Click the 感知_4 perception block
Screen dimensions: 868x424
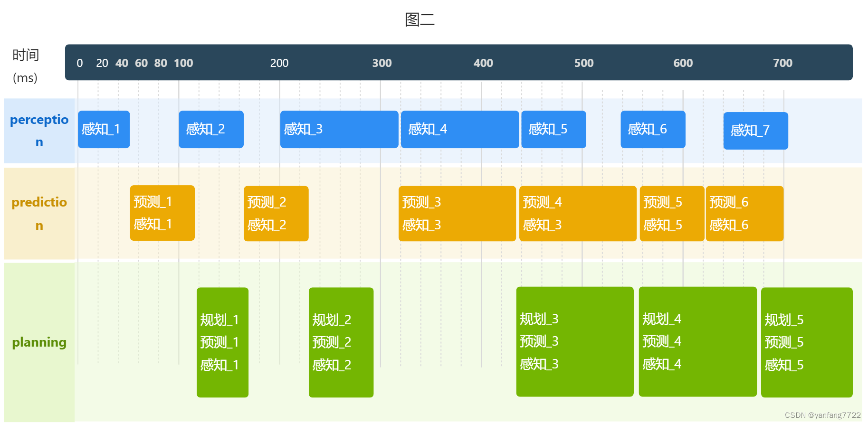coord(460,129)
